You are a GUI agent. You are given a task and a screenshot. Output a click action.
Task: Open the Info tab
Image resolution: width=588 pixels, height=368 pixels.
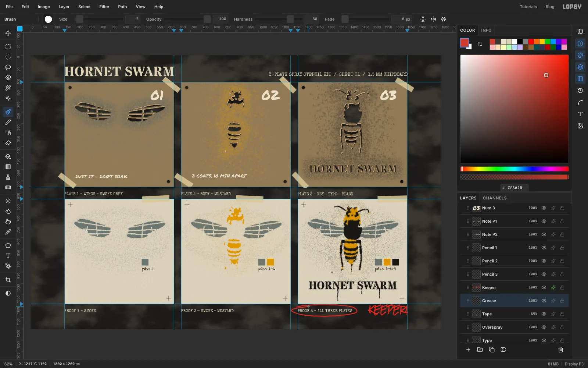pos(486,30)
